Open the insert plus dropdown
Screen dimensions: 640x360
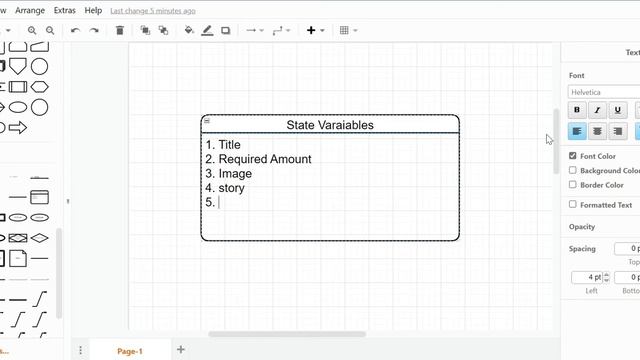316,30
